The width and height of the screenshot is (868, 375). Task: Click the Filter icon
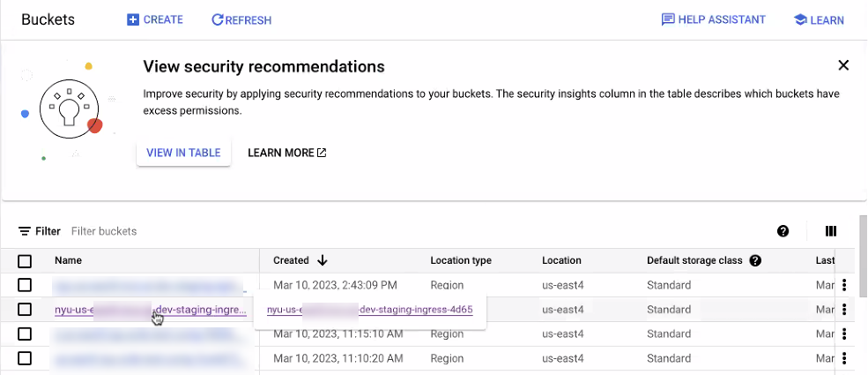point(25,231)
